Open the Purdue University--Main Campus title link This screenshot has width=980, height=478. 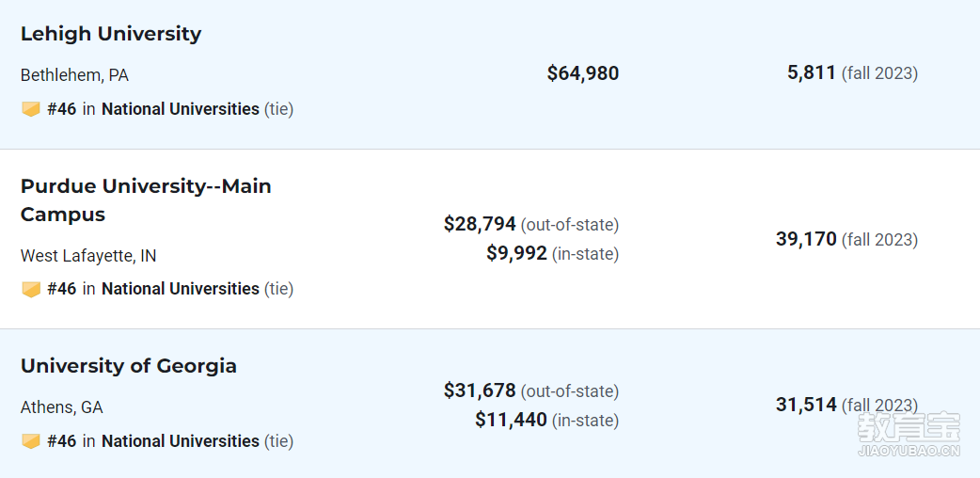click(146, 200)
